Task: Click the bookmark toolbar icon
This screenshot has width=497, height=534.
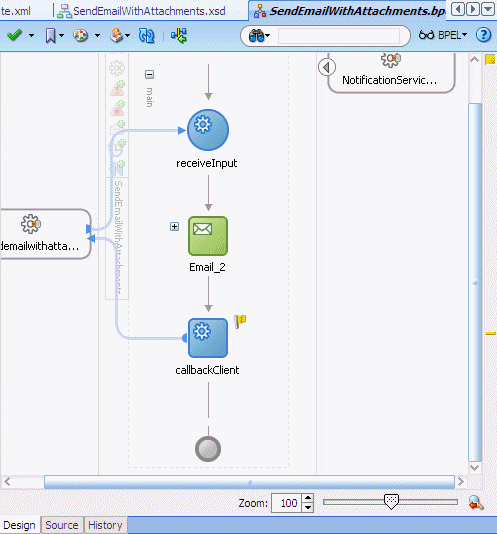Action: [50, 35]
